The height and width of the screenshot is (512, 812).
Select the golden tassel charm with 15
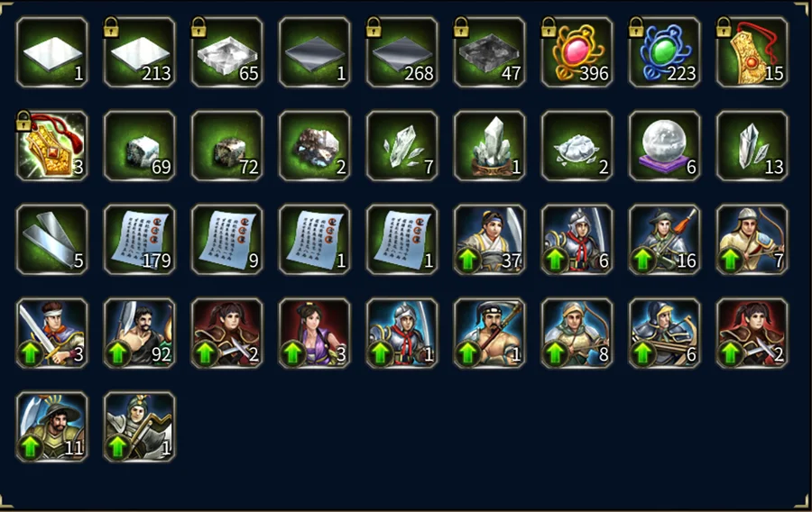tap(752, 52)
